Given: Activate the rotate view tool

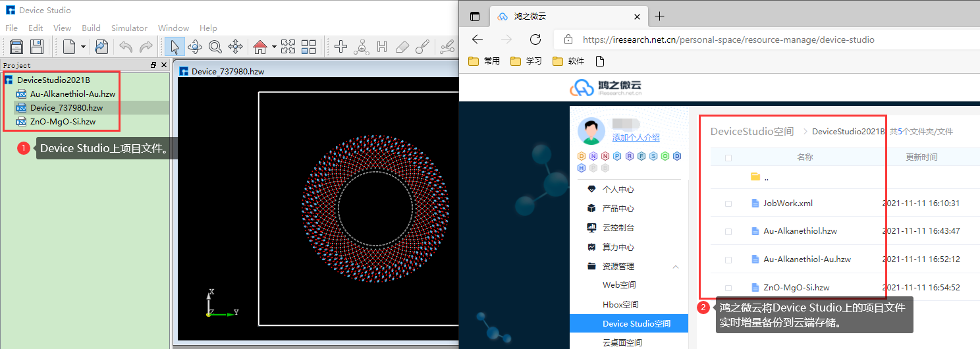Looking at the screenshot, I should point(195,46).
